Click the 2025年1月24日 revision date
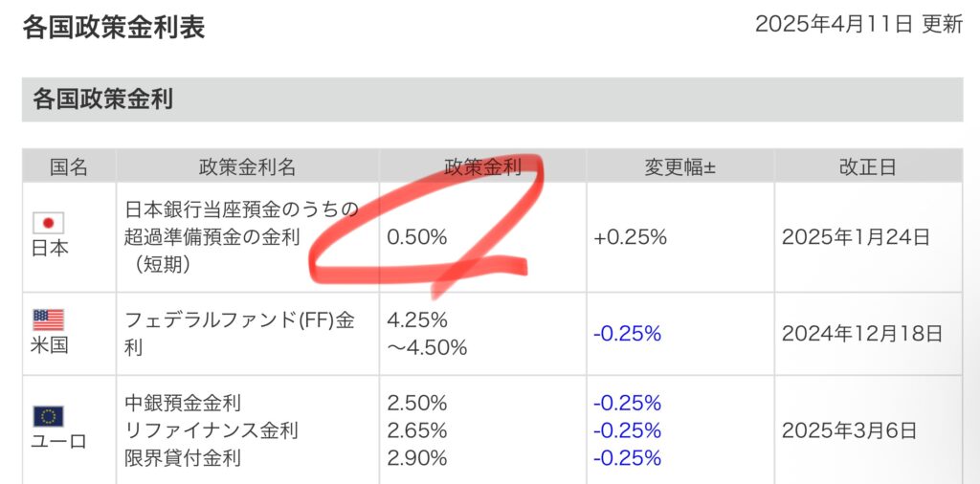Image resolution: width=980 pixels, height=484 pixels. pyautogui.click(x=856, y=237)
